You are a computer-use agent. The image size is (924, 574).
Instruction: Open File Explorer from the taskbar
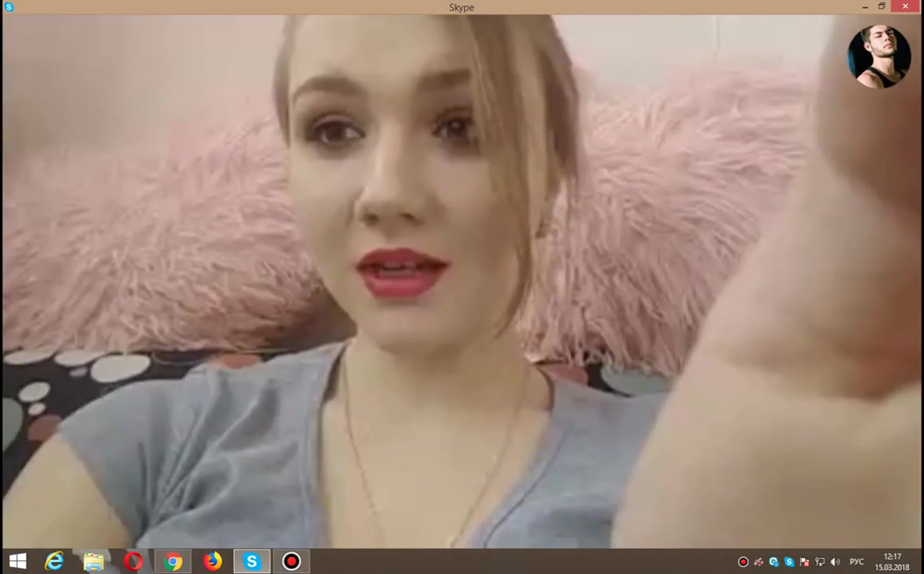(x=93, y=561)
